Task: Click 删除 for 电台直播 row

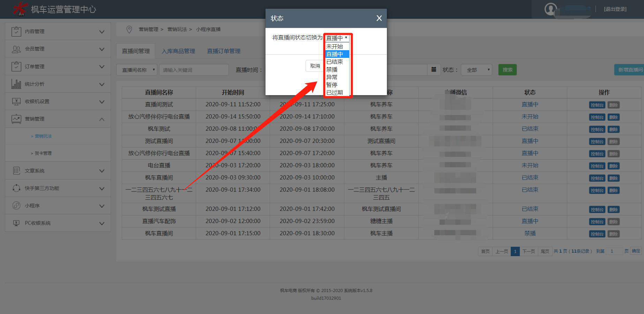Action: click(613, 166)
